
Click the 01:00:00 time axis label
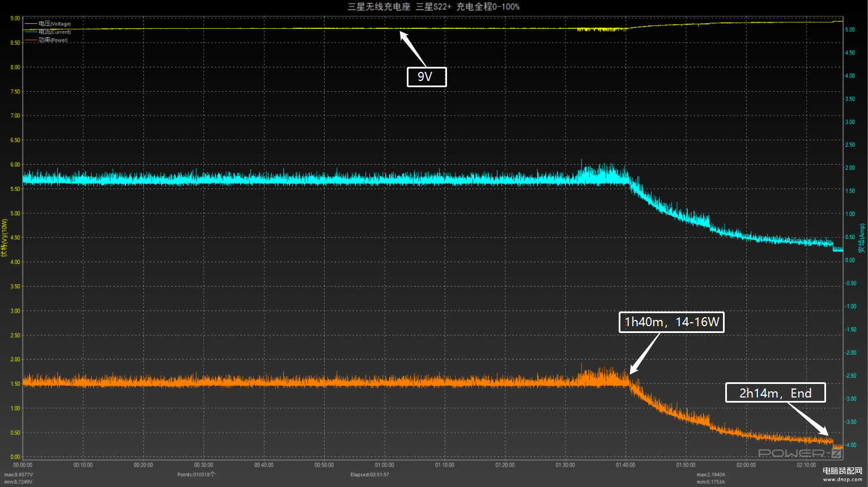pos(384,465)
